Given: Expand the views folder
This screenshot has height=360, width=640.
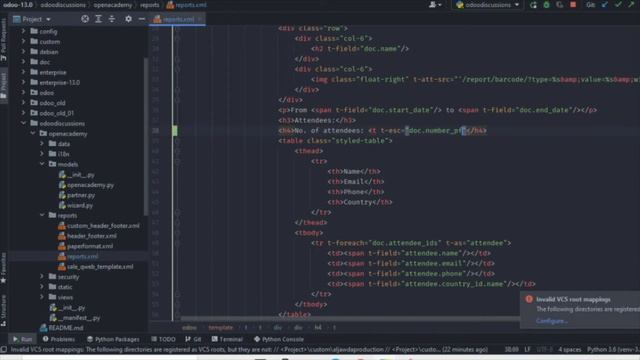Looking at the screenshot, I should pos(42,297).
